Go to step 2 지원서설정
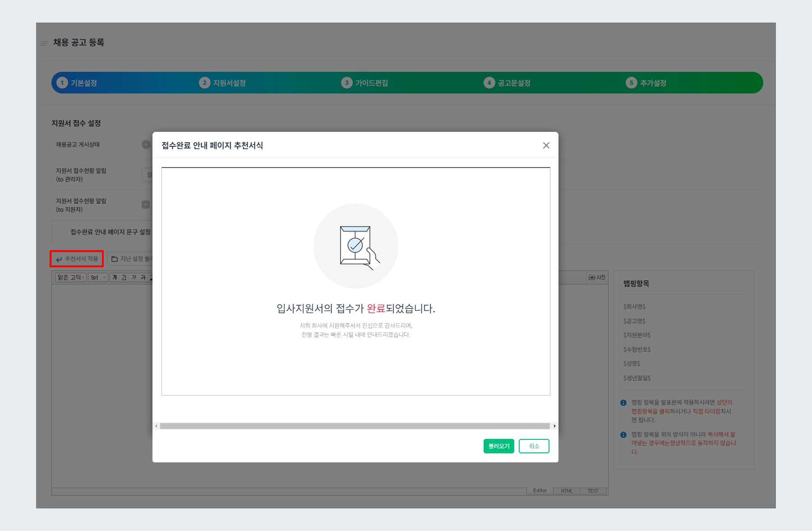Screen dimensions: 812x531 (x=222, y=83)
